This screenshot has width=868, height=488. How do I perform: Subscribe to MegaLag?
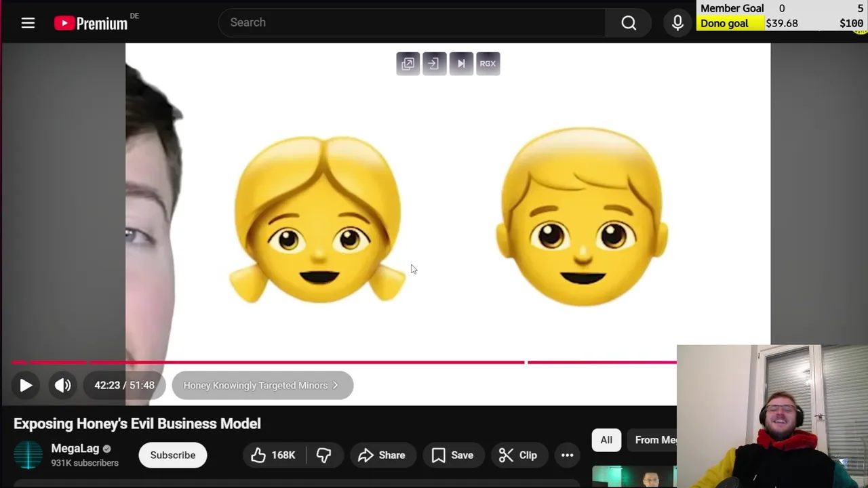pyautogui.click(x=172, y=455)
